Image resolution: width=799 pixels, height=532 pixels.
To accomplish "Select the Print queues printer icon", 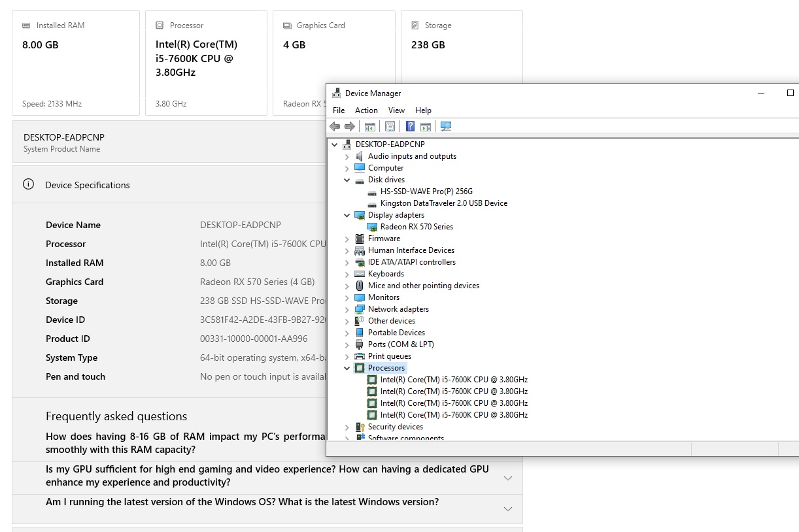I will 360,356.
